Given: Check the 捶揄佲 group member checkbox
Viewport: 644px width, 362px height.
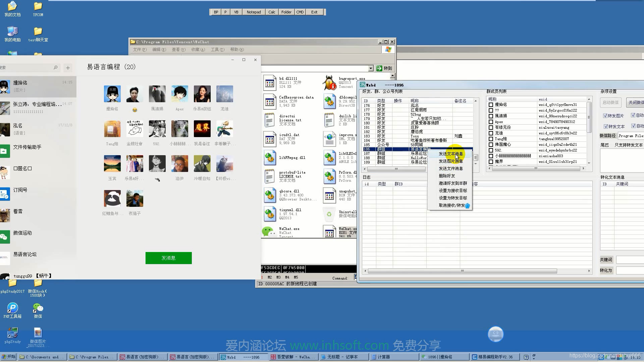Looking at the screenshot, I should [x=491, y=105].
